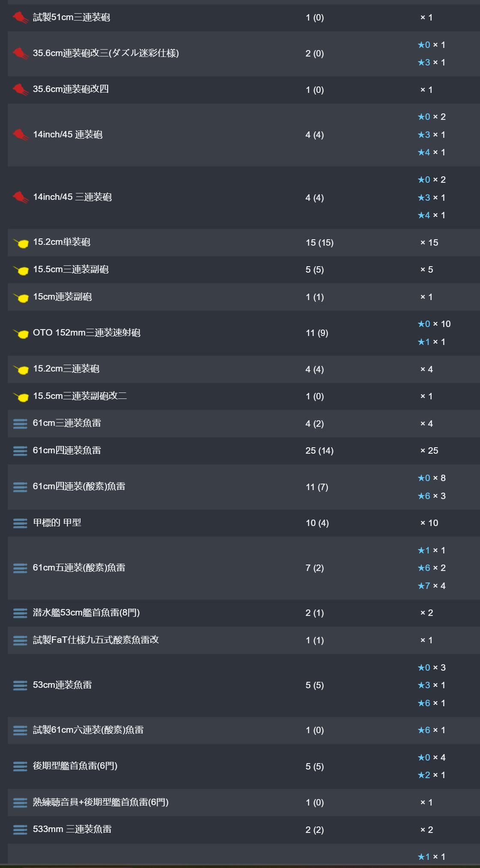Click the ★2 × 1 entry for 後期型艦首魚雷(6門)
Viewport: 480px width, 868px height.
431,775
